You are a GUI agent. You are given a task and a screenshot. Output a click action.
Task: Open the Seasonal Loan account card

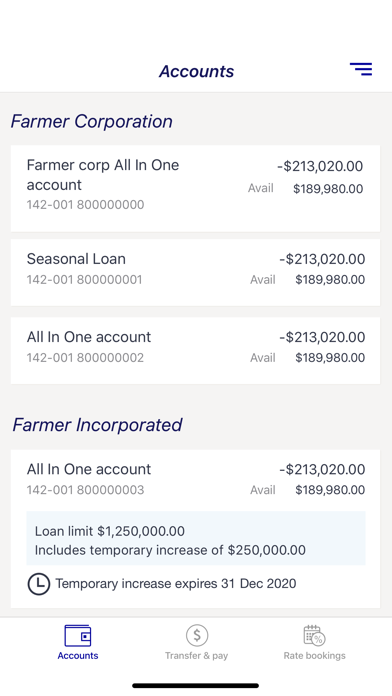(x=195, y=272)
